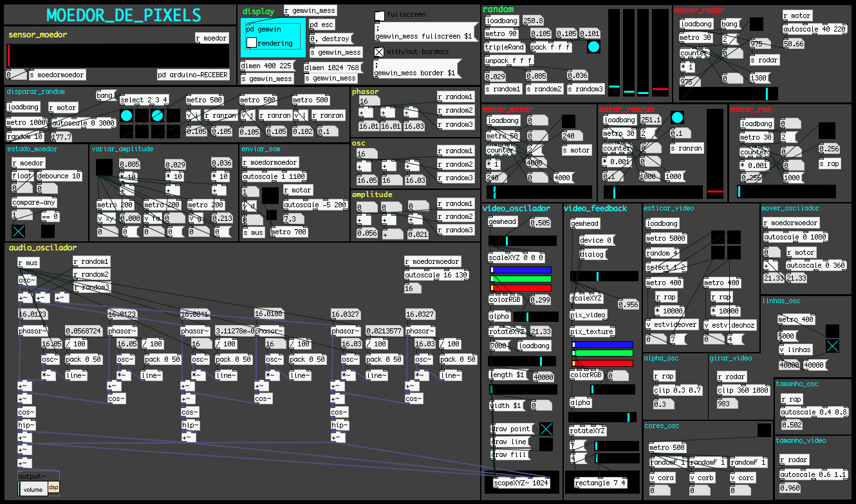The image size is (856, 504).
Task: Select the 'pix_texture' object
Action: pyautogui.click(x=592, y=331)
